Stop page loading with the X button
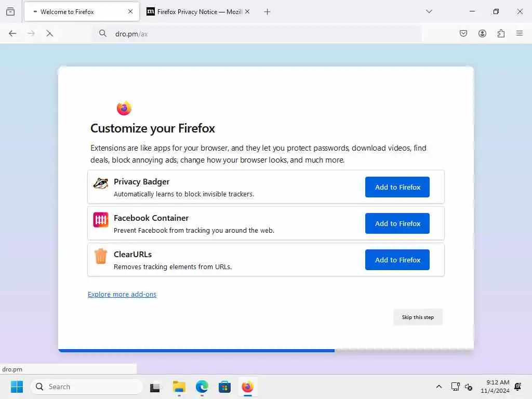532x399 pixels. point(49,33)
